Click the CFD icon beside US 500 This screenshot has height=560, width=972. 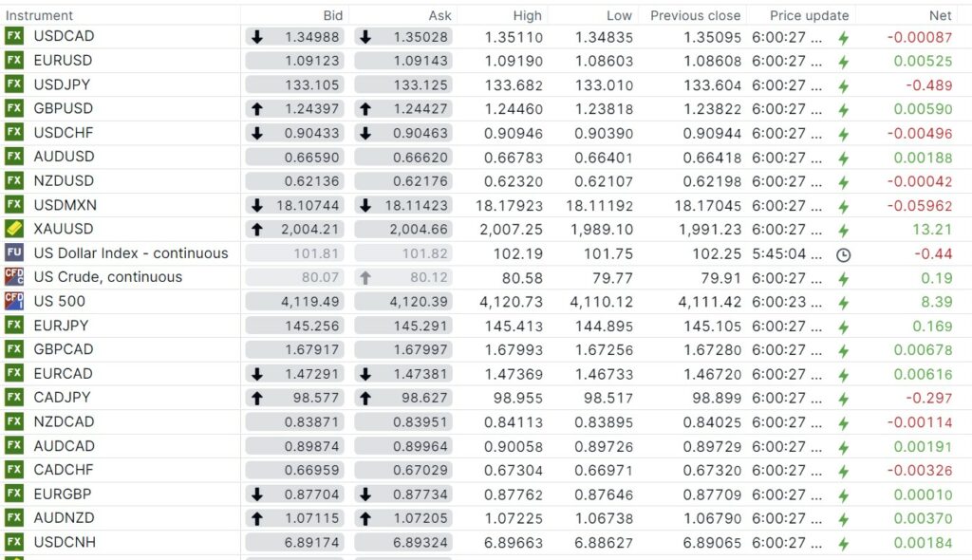[14, 301]
